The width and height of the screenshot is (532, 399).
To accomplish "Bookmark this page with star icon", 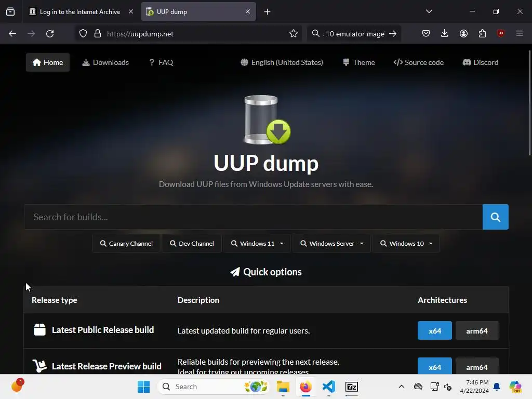I will click(x=294, y=34).
